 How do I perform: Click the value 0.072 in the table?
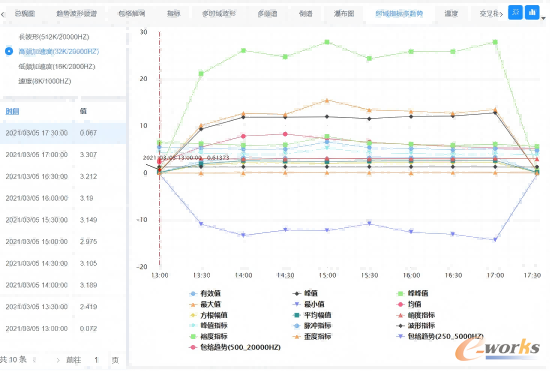[x=88, y=329]
